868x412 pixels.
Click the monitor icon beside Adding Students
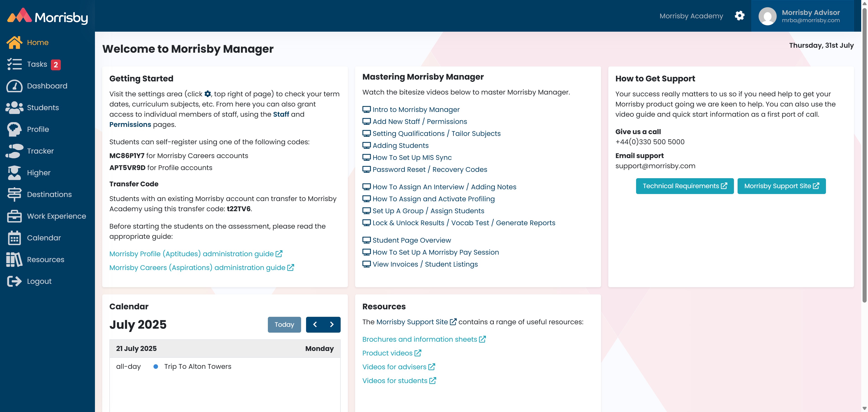click(366, 146)
